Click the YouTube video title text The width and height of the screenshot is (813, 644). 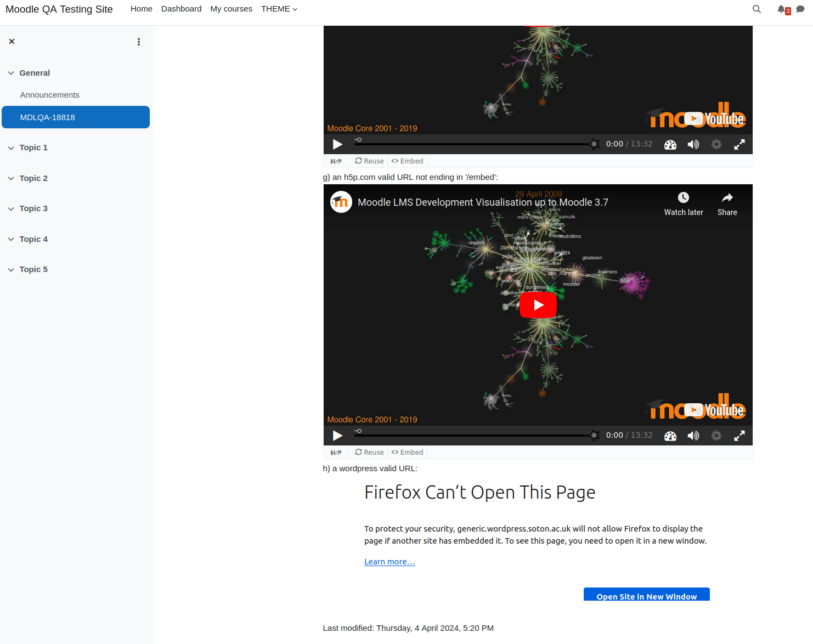click(x=483, y=202)
